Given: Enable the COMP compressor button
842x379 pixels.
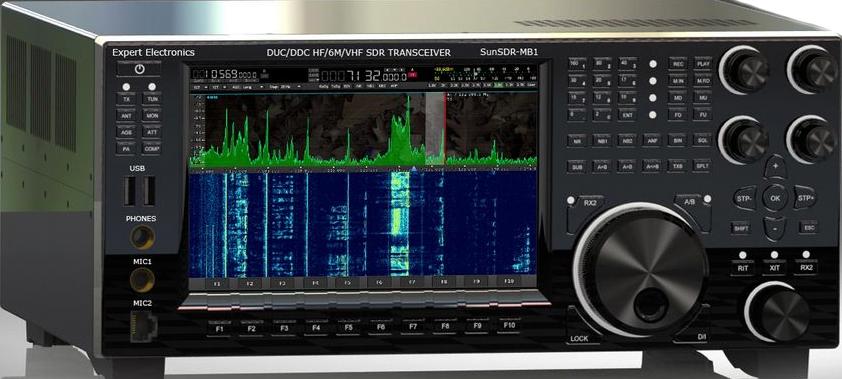Looking at the screenshot, I should [152, 148].
